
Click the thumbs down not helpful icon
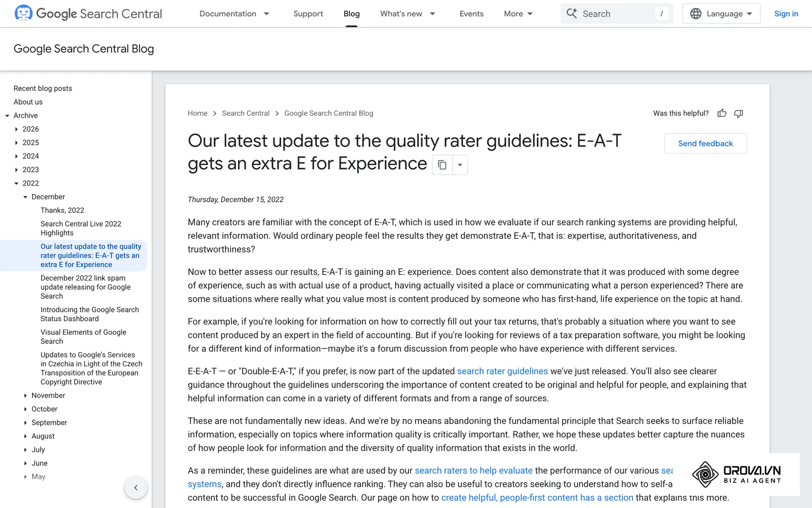point(738,113)
